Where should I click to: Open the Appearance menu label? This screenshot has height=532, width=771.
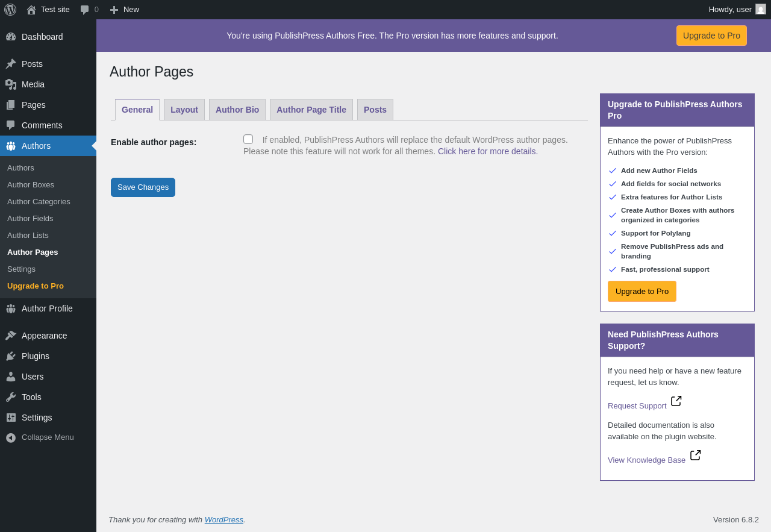45,336
